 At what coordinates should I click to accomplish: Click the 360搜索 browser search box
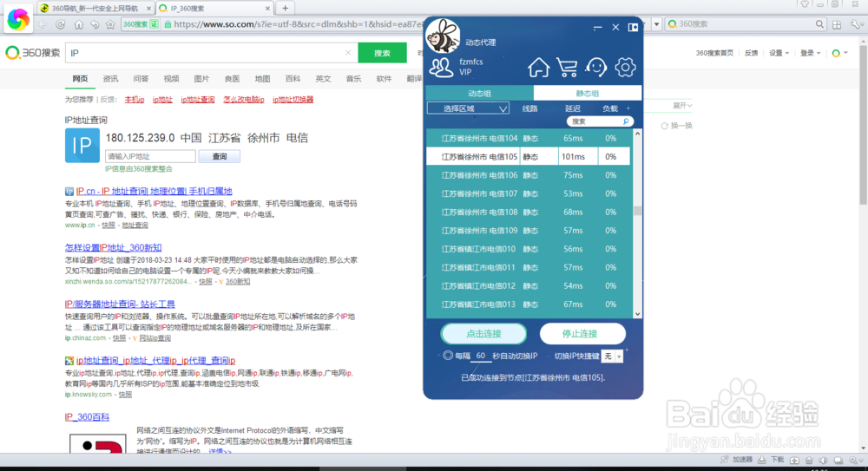point(745,24)
